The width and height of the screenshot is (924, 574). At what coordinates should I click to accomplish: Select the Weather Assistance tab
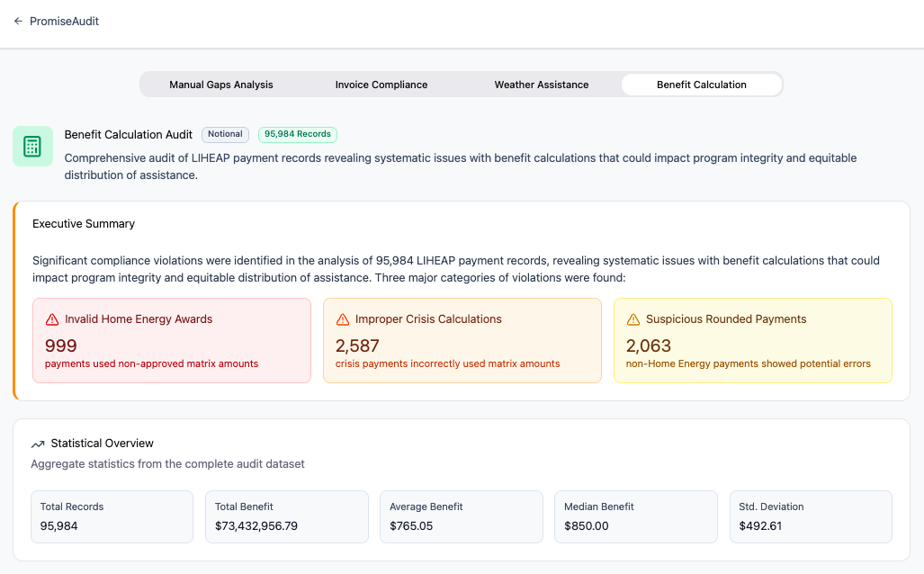[x=542, y=85]
